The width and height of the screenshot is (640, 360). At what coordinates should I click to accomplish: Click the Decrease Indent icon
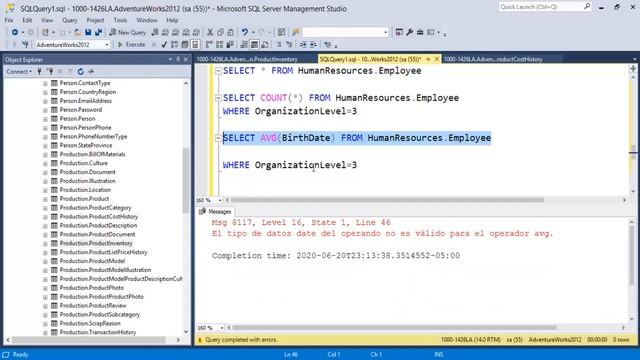click(303, 44)
